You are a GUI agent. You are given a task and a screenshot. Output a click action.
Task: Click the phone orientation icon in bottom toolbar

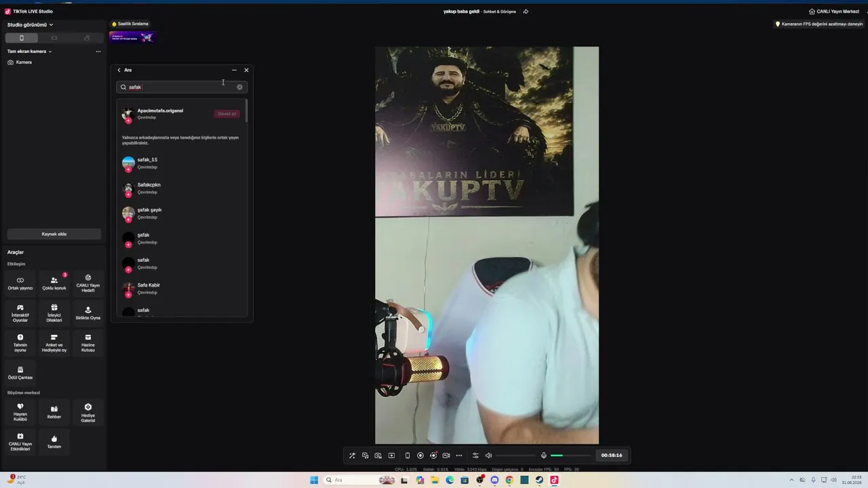(408, 455)
